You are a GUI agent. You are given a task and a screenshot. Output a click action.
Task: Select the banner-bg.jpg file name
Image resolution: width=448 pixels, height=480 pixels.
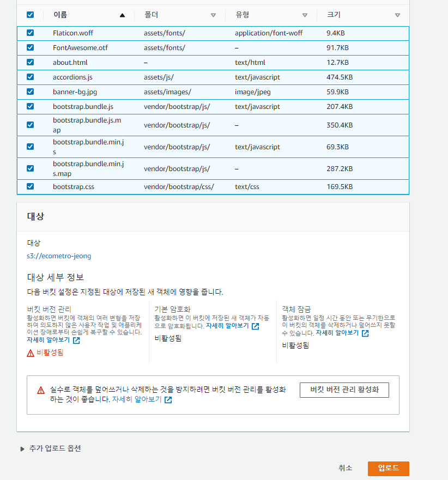point(75,92)
